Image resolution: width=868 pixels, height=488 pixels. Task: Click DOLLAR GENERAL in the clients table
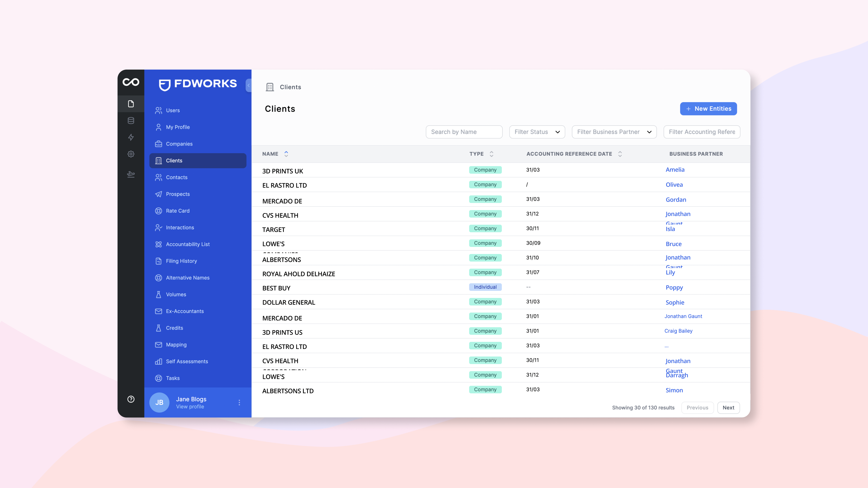click(x=289, y=303)
